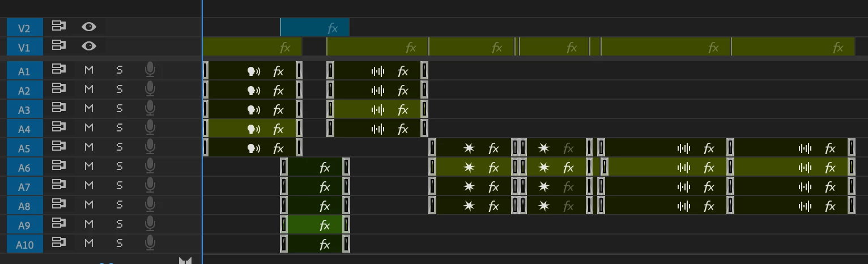The width and height of the screenshot is (868, 264).
Task: Enable voice-over record on A1
Action: click(150, 70)
